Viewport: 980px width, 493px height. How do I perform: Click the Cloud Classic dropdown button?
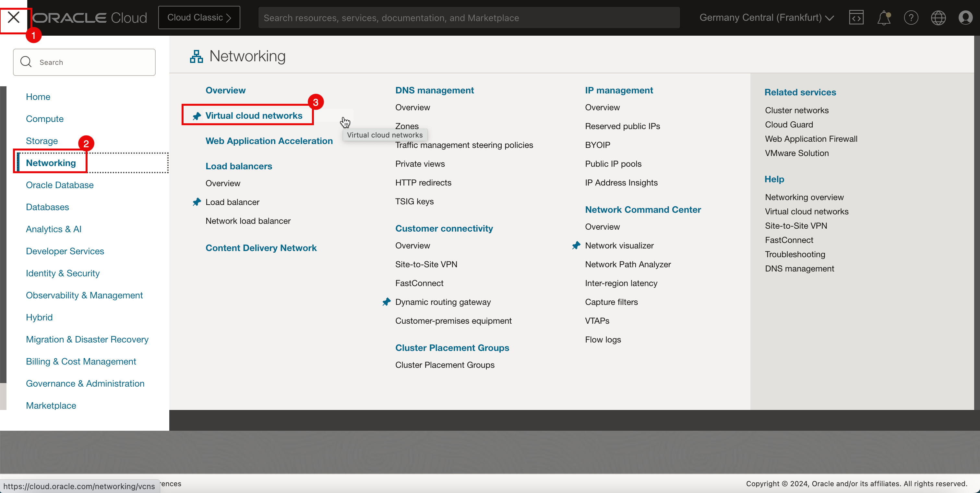pos(199,17)
